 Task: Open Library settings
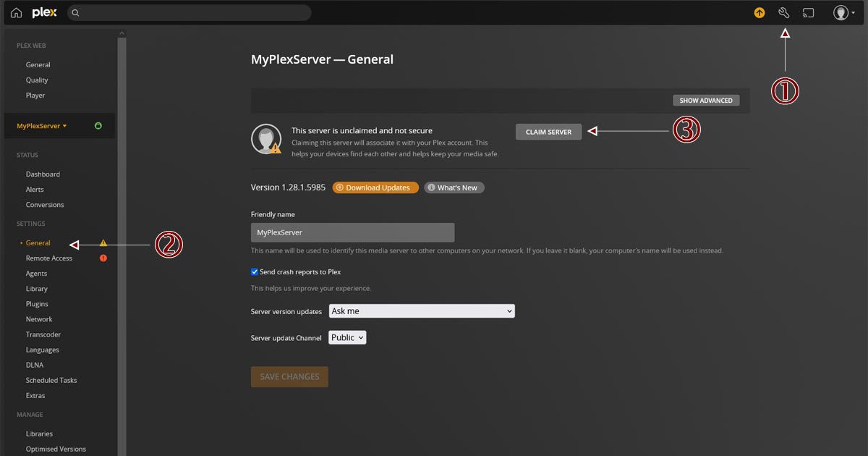pos(37,289)
